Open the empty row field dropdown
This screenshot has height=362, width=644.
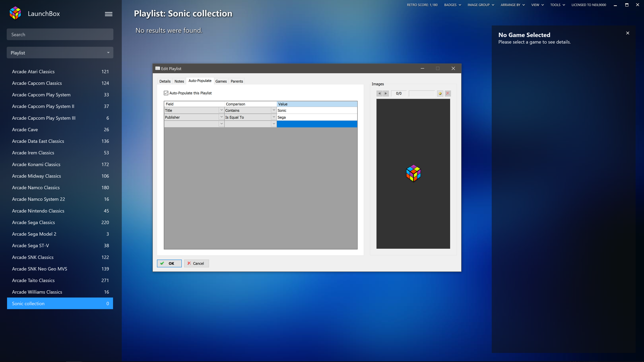(222, 124)
